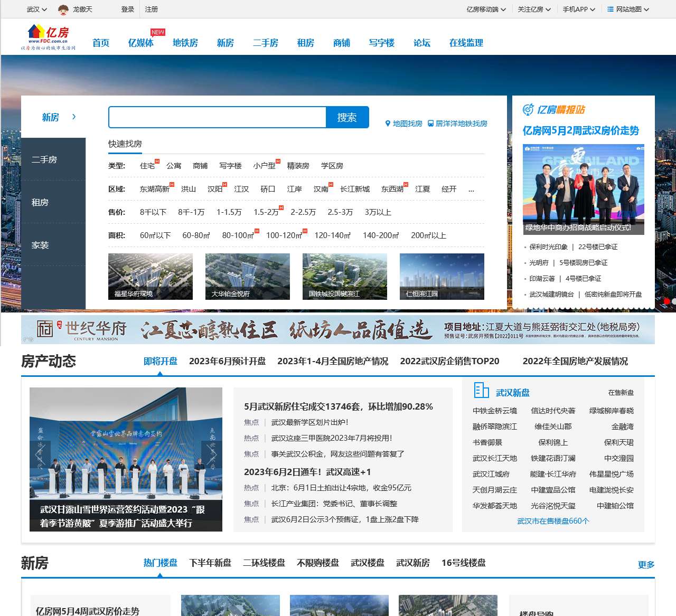Open 二手房 in the top navigation bar
Screen dimensions: 676x616
click(x=266, y=43)
